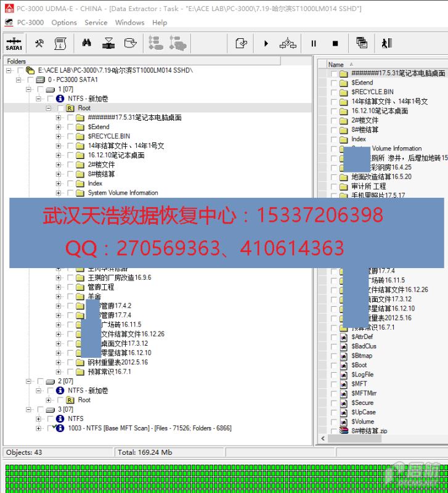Select System Volume Information folder in tree
This screenshot has height=493, width=448.
click(123, 193)
